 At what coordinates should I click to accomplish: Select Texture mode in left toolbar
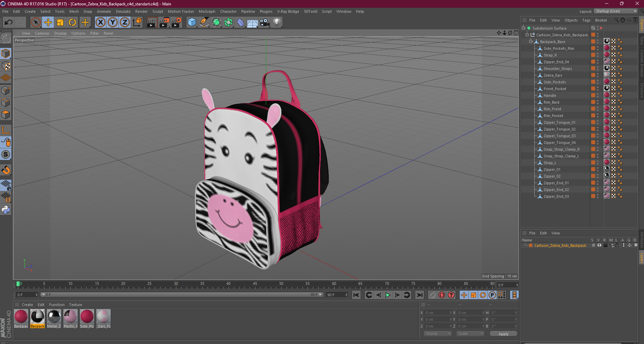(6, 66)
